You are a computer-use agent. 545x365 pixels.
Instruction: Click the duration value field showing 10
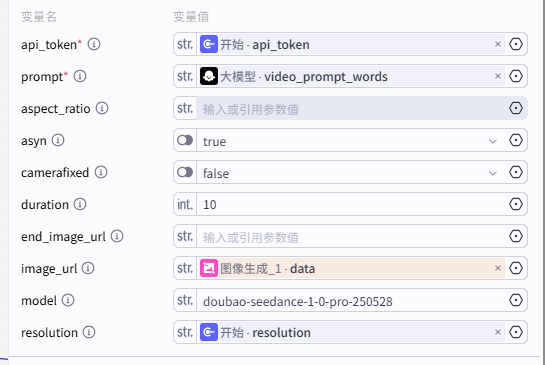click(350, 204)
